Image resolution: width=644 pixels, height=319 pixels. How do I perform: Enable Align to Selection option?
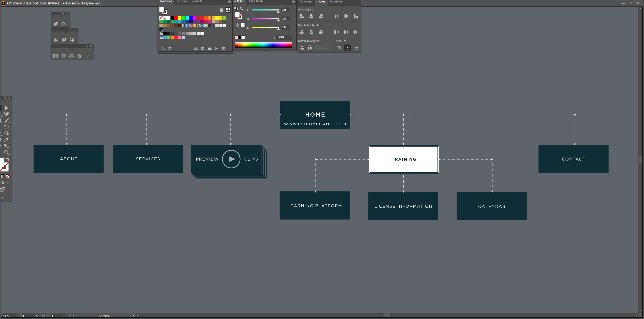[347, 48]
